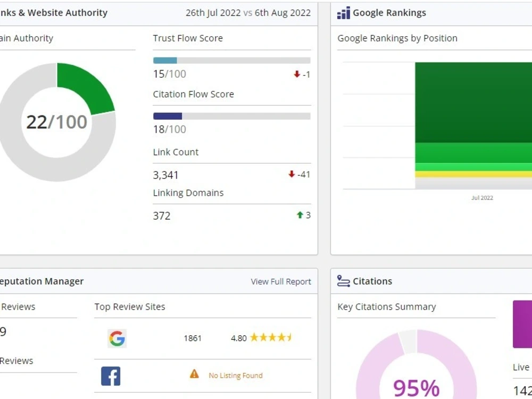Click the medium green band in rankings chart

[473, 153]
